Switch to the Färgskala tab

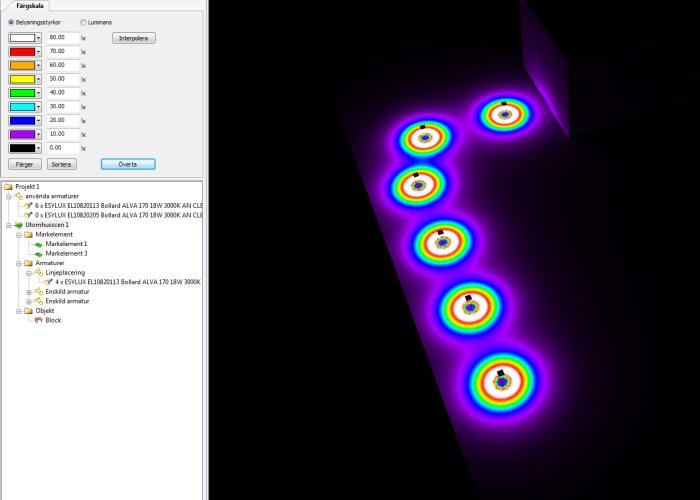pyautogui.click(x=30, y=6)
